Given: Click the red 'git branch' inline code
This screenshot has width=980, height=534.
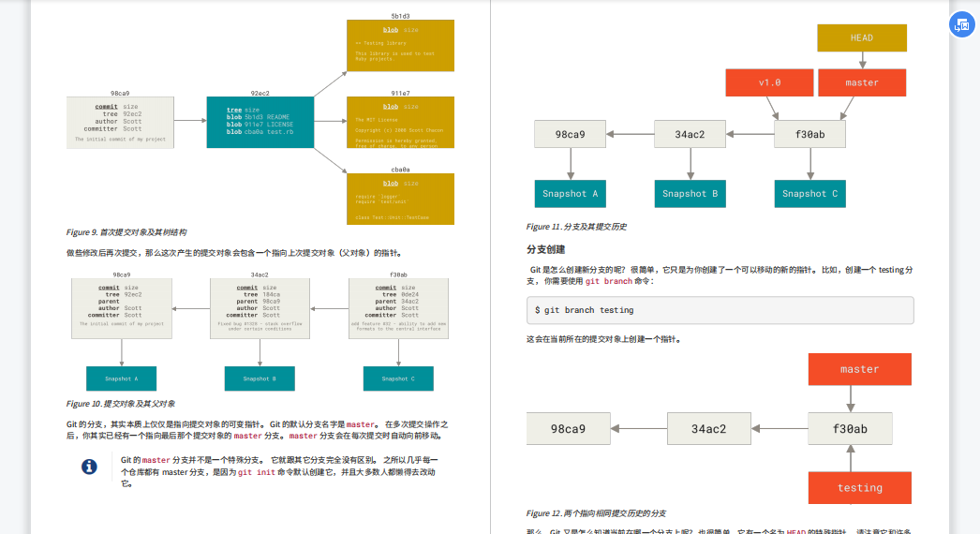Looking at the screenshot, I should pos(609,281).
